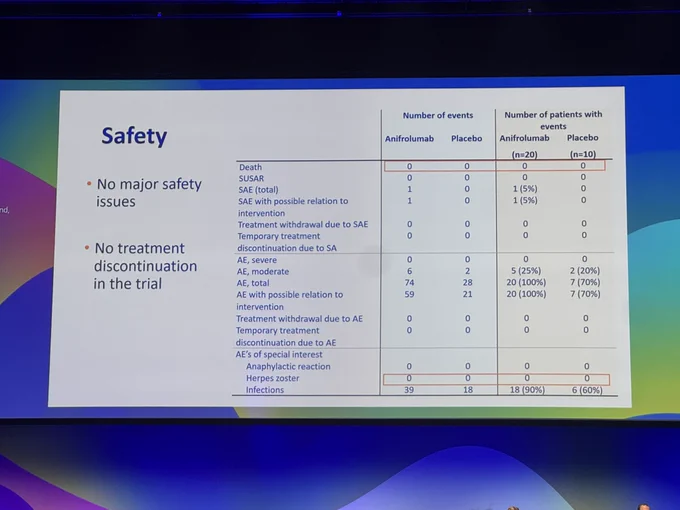Click "7 (70%)" in AE total row
This screenshot has width=680, height=510.
pos(585,283)
